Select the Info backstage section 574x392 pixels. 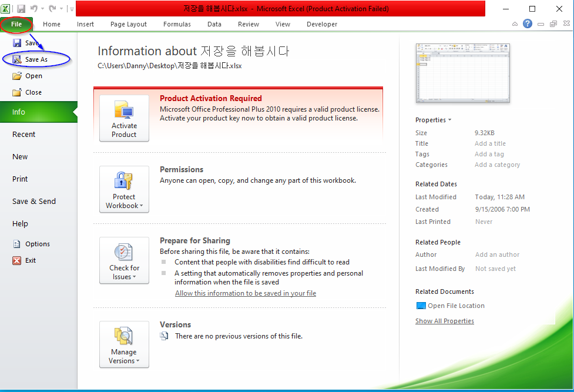pos(38,112)
